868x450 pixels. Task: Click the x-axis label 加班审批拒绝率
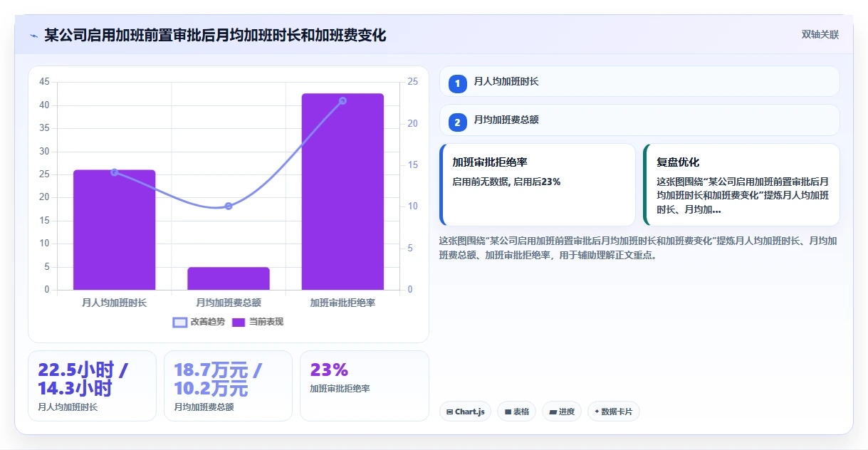[x=343, y=303]
